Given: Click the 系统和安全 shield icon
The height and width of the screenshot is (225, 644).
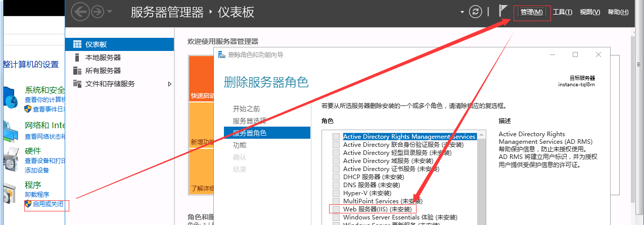Looking at the screenshot, I should 10,97.
